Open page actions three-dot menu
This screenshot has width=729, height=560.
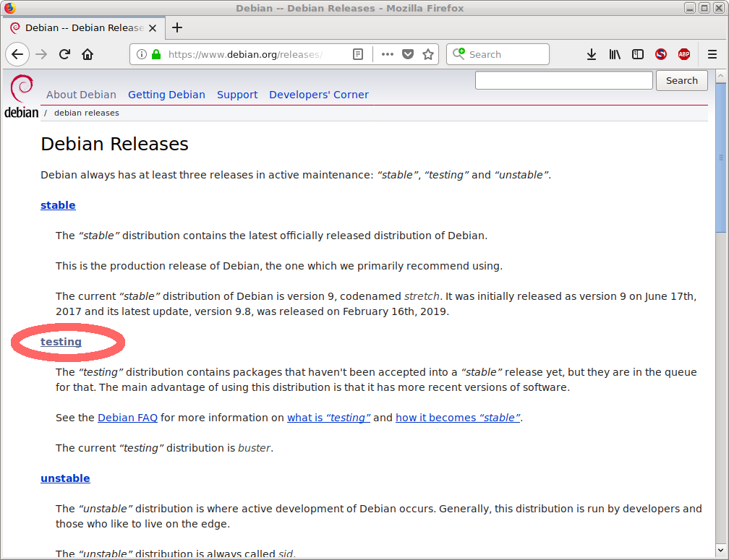click(388, 54)
